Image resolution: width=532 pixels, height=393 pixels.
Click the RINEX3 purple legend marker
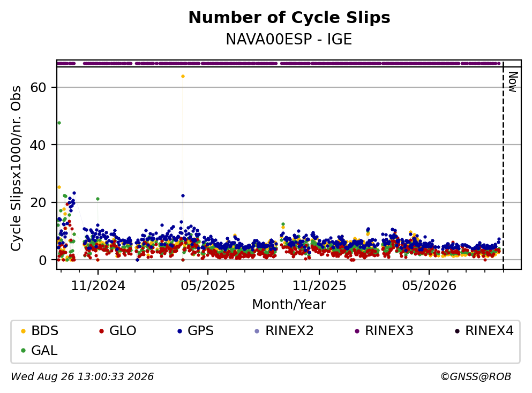(357, 331)
